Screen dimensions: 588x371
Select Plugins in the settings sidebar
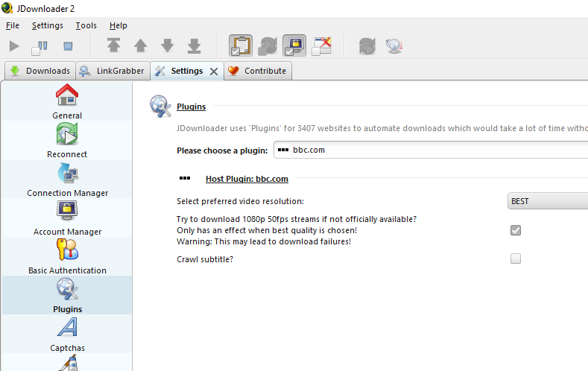coord(67,295)
